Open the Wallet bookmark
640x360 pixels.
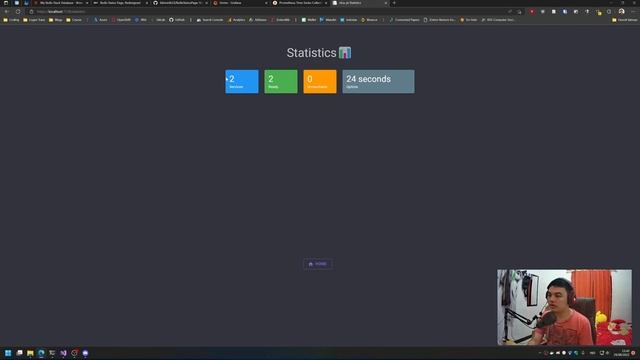point(309,20)
